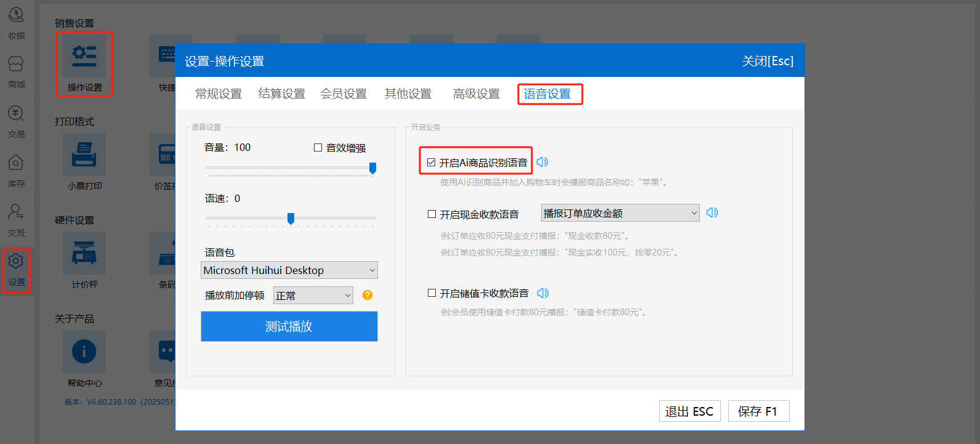Open the 语音包 Microsoft Huihui Desktop dropdown
Viewport: 980px width, 444px height.
tap(289, 270)
